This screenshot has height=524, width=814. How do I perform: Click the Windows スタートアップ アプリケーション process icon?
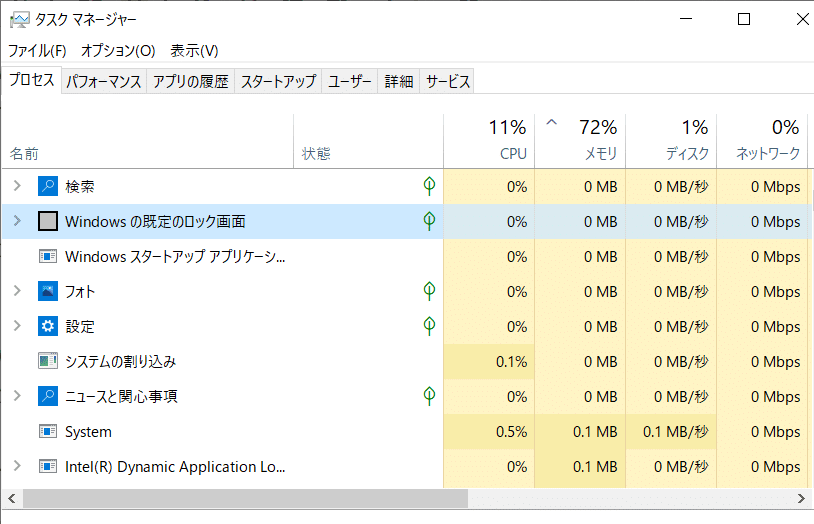[x=48, y=256]
